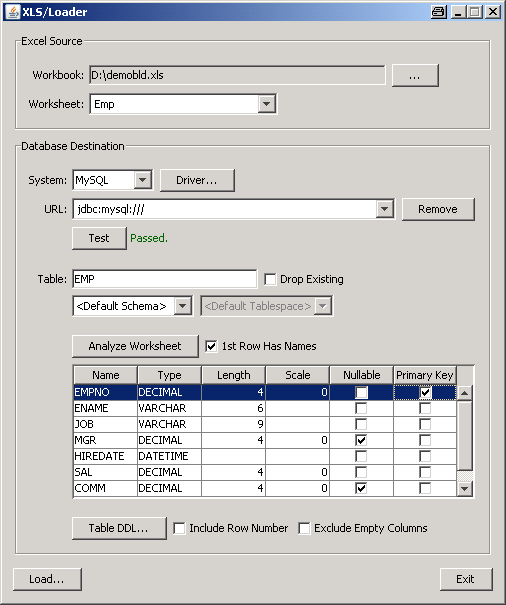This screenshot has height=605, width=506.
Task: Click the Name column header
Action: 105,375
